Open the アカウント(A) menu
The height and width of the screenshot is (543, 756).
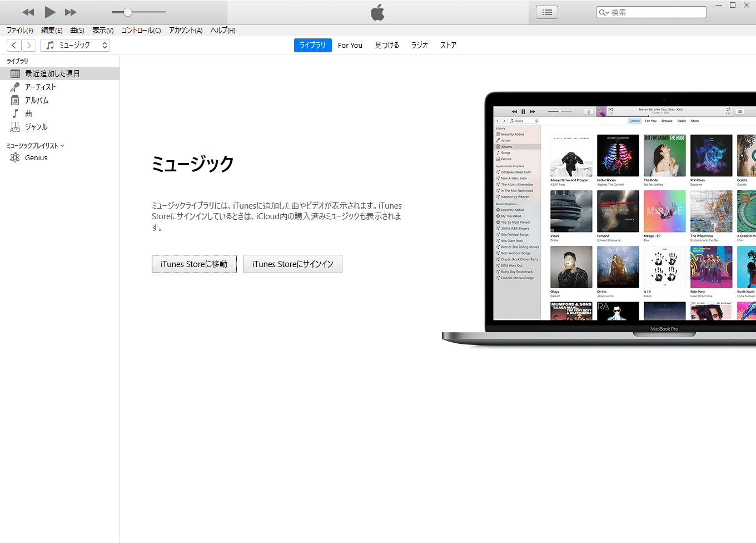pyautogui.click(x=186, y=30)
